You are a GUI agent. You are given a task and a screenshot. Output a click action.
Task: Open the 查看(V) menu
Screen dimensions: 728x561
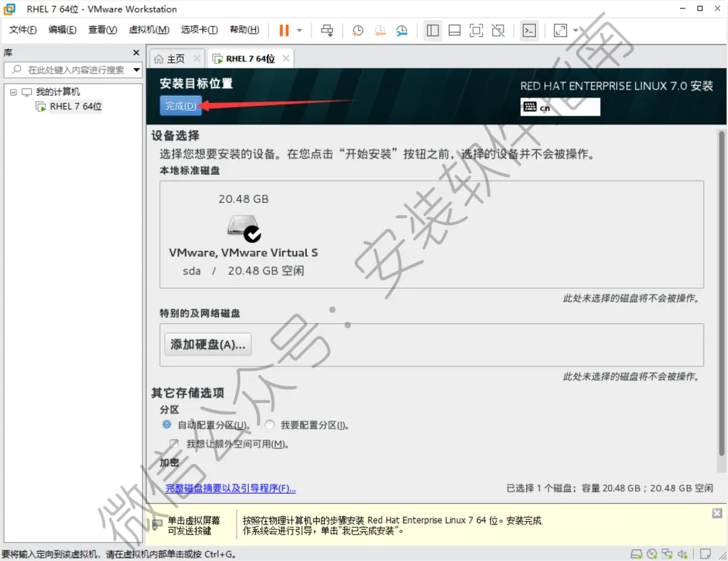(x=102, y=30)
